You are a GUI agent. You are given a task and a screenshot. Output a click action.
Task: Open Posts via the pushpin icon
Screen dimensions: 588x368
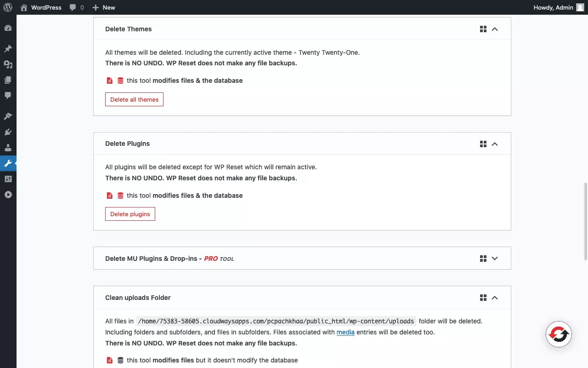(8, 49)
